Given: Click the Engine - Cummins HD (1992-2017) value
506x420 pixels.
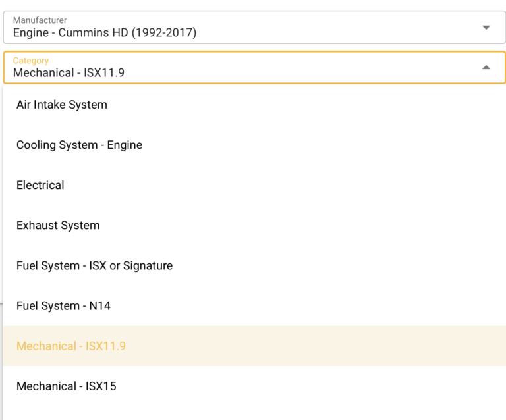Looking at the screenshot, I should [x=105, y=32].
